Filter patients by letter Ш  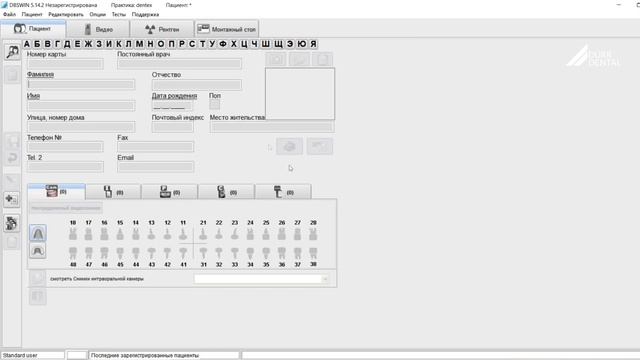[265, 44]
